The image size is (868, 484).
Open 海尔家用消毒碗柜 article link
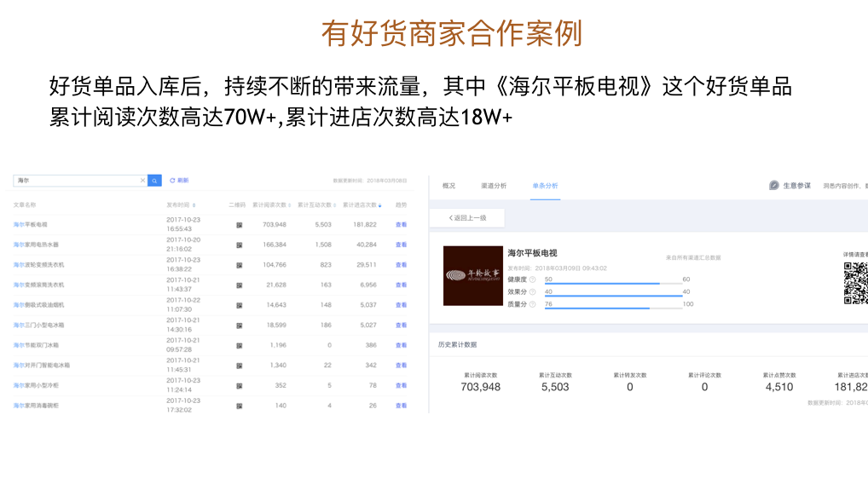click(x=36, y=406)
